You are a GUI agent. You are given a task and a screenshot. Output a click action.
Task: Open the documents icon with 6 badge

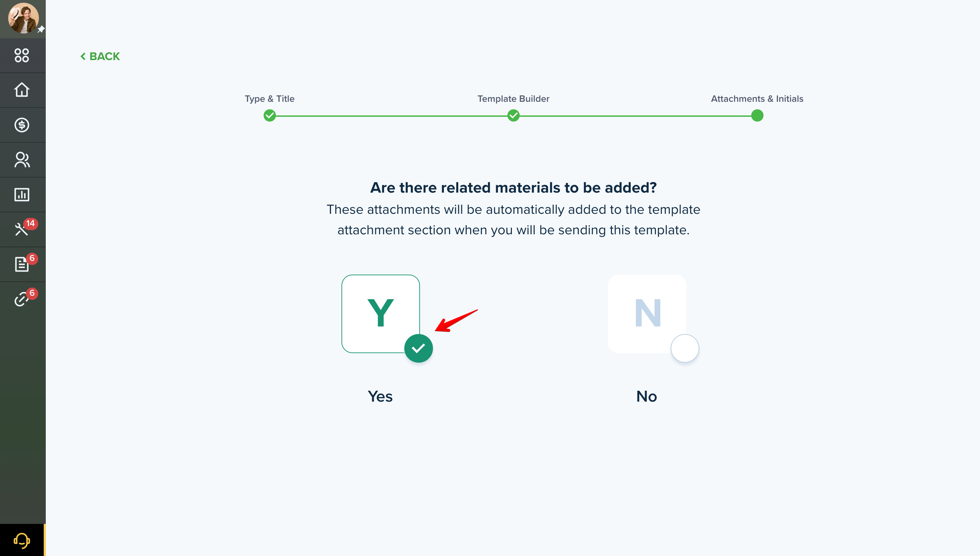[x=22, y=264]
